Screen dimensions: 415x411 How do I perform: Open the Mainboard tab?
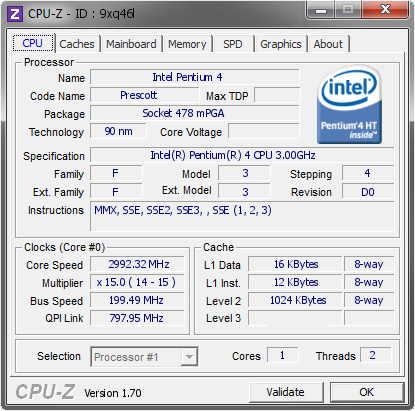click(131, 44)
